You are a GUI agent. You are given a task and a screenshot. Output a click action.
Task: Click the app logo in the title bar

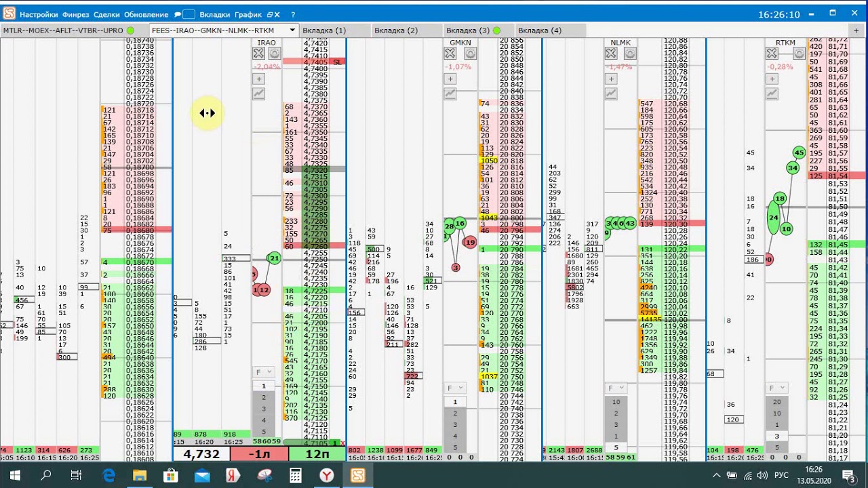pyautogui.click(x=9, y=14)
